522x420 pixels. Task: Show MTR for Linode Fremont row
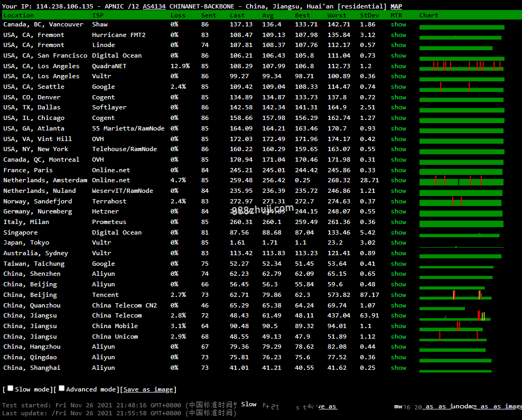tap(398, 45)
